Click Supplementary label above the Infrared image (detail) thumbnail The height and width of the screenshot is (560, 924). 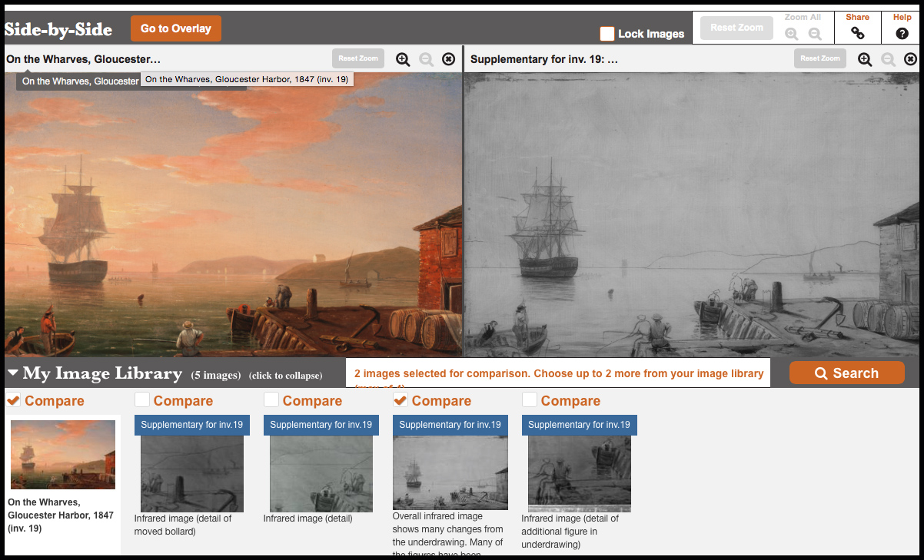coord(321,425)
